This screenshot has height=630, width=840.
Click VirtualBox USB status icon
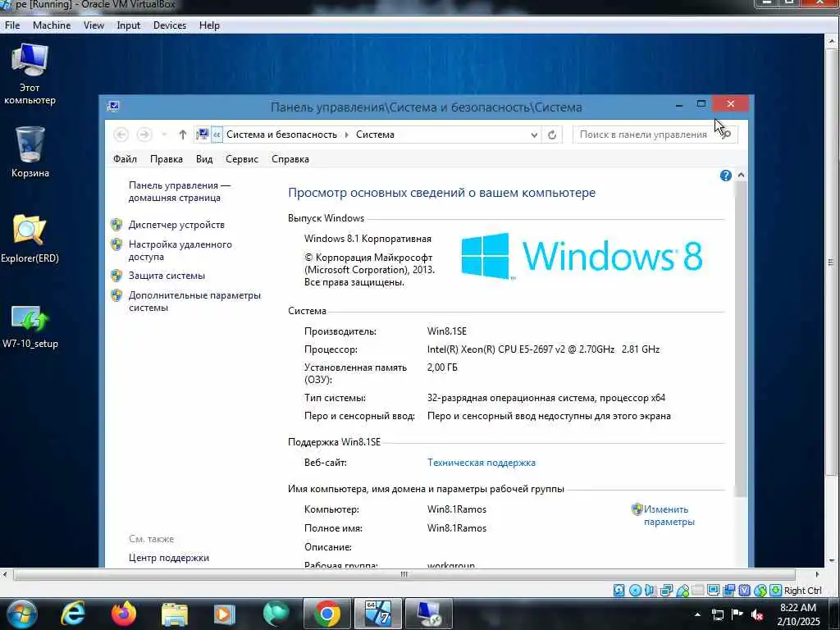coord(682,591)
